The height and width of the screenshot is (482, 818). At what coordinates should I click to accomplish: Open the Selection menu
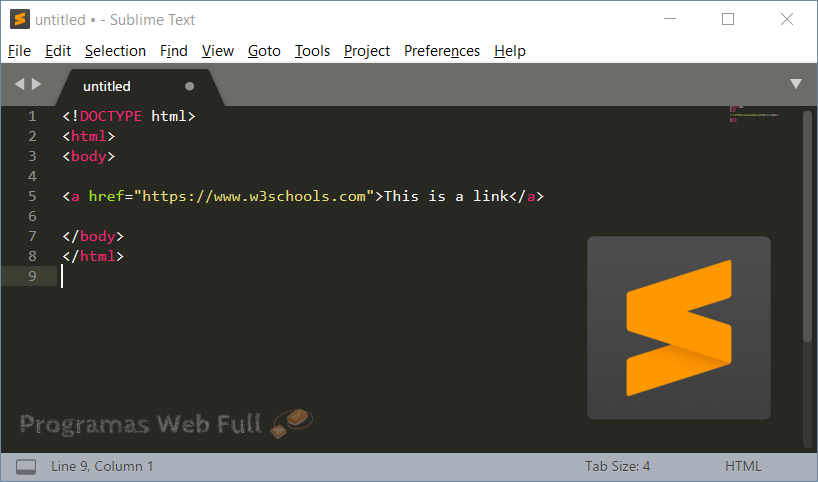point(115,51)
